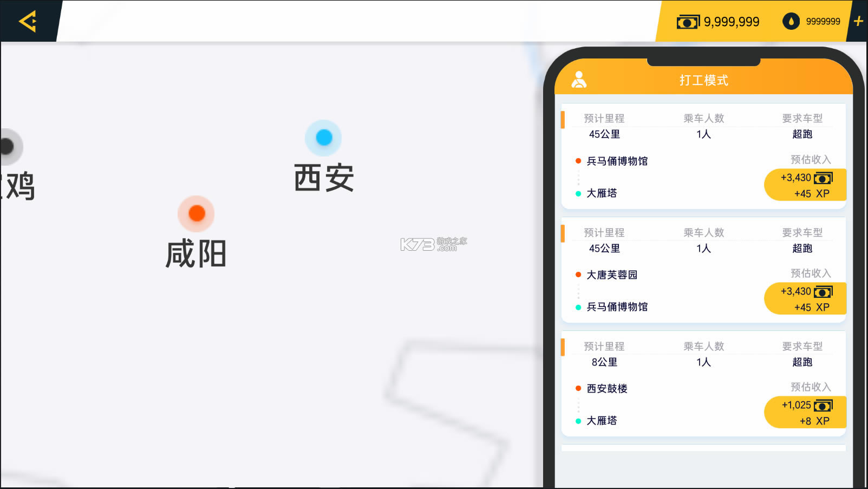
Task: Select the 西安鼓楼 pickup location
Action: tap(607, 388)
